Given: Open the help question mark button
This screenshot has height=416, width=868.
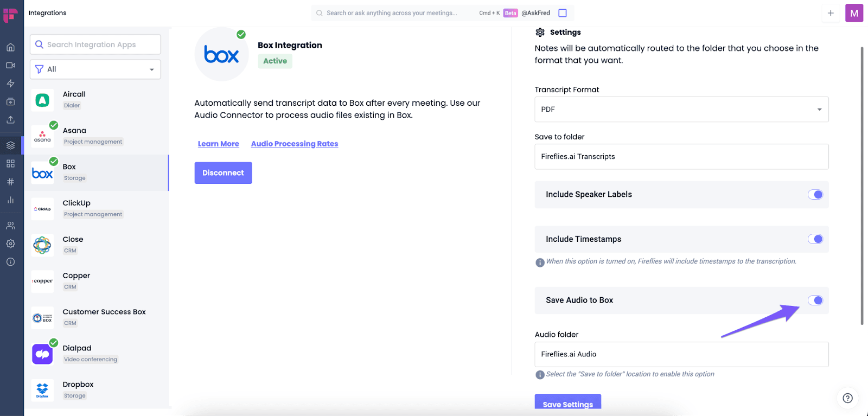Looking at the screenshot, I should (847, 398).
